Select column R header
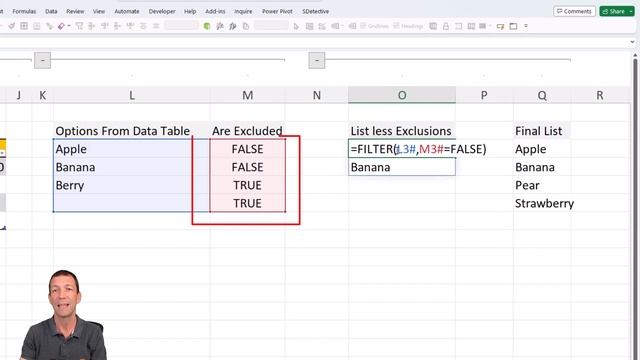 [x=600, y=95]
